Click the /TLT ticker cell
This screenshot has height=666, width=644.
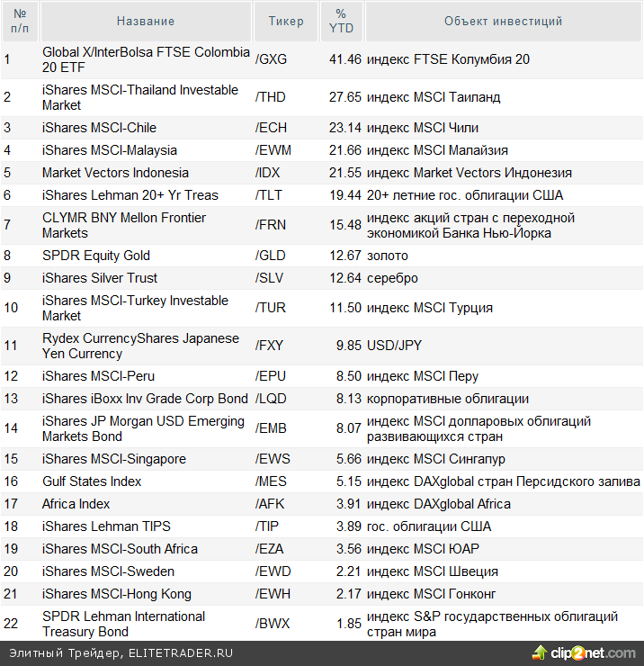271,195
